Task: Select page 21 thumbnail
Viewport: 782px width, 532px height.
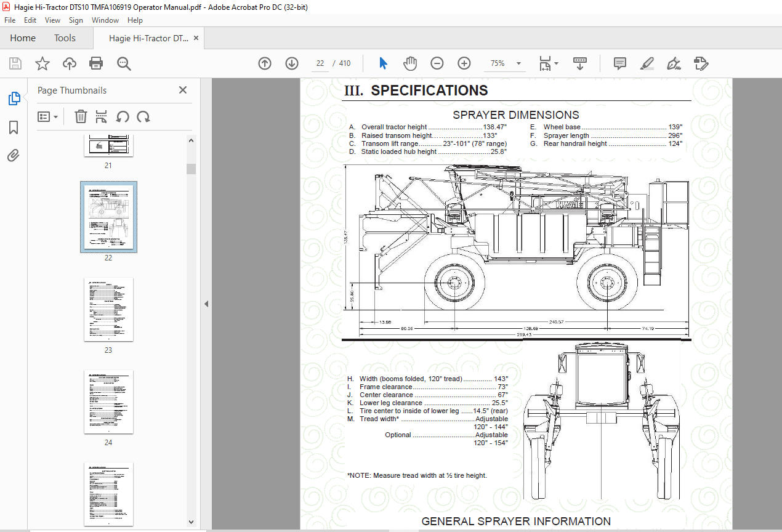Action: pos(108,145)
